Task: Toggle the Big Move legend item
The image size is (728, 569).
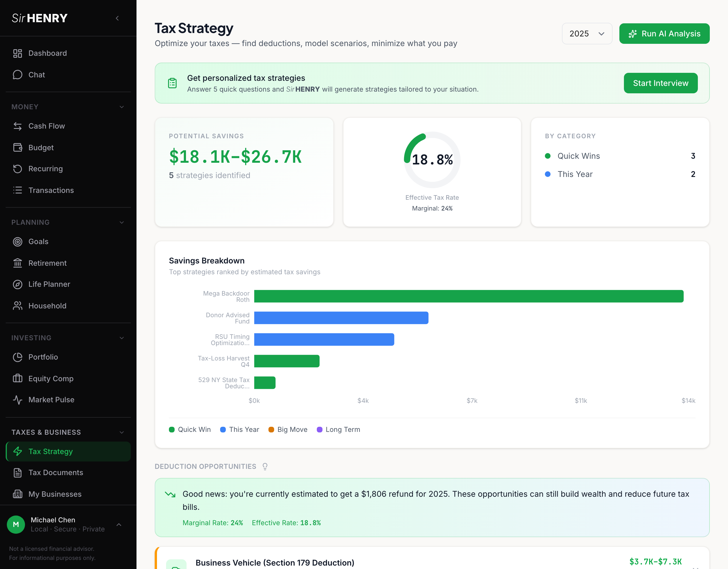Action: point(288,430)
